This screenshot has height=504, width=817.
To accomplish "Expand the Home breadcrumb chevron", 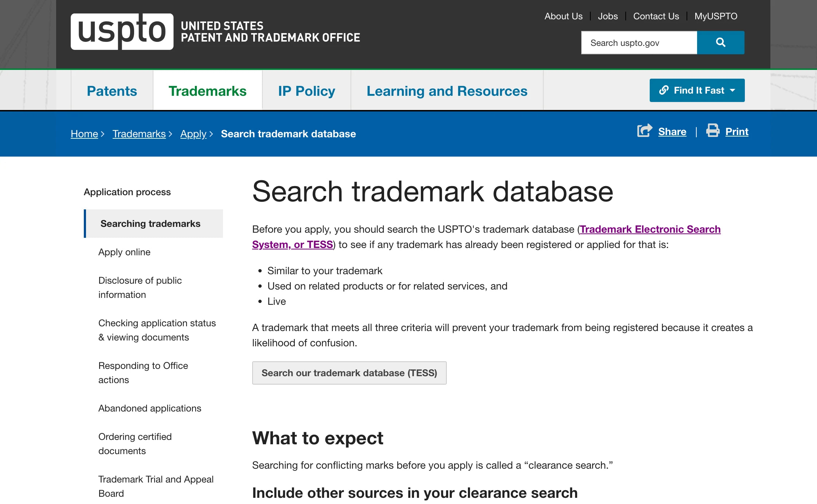I will tap(103, 134).
